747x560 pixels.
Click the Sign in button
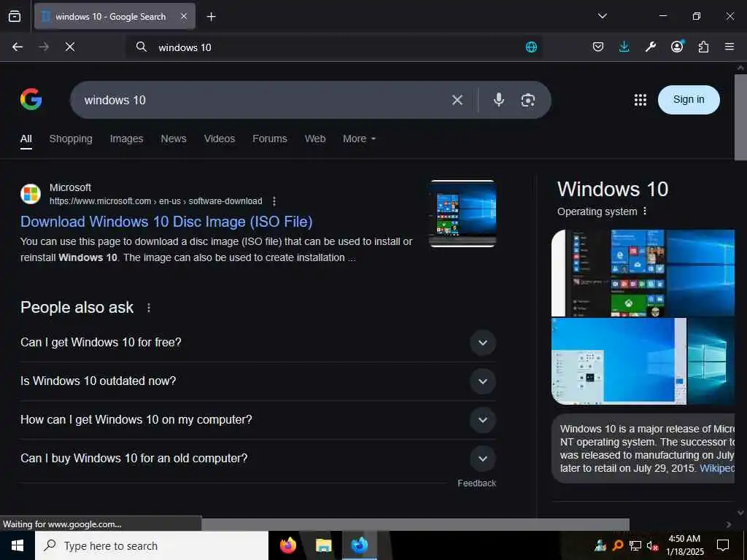pos(689,99)
